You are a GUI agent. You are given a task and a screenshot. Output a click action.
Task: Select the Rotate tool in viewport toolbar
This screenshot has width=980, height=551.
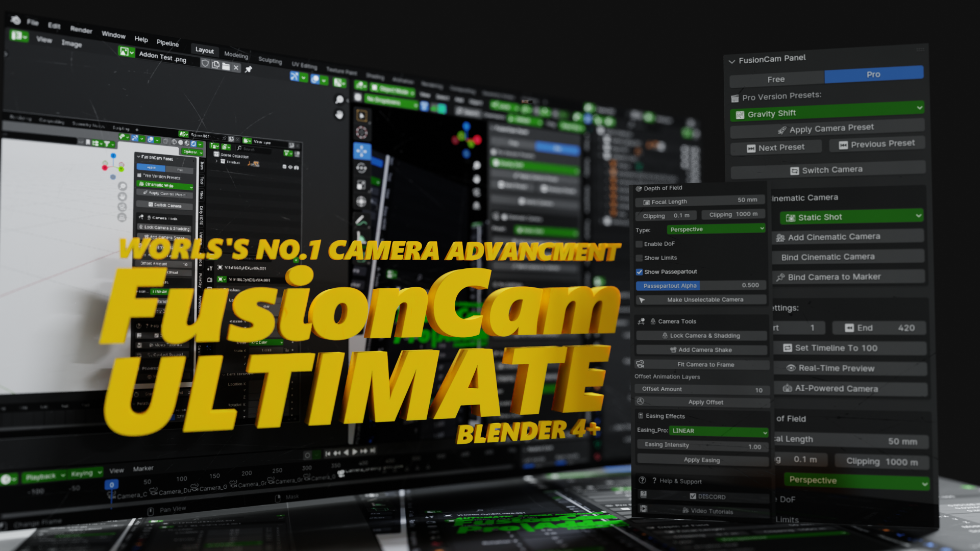(361, 168)
